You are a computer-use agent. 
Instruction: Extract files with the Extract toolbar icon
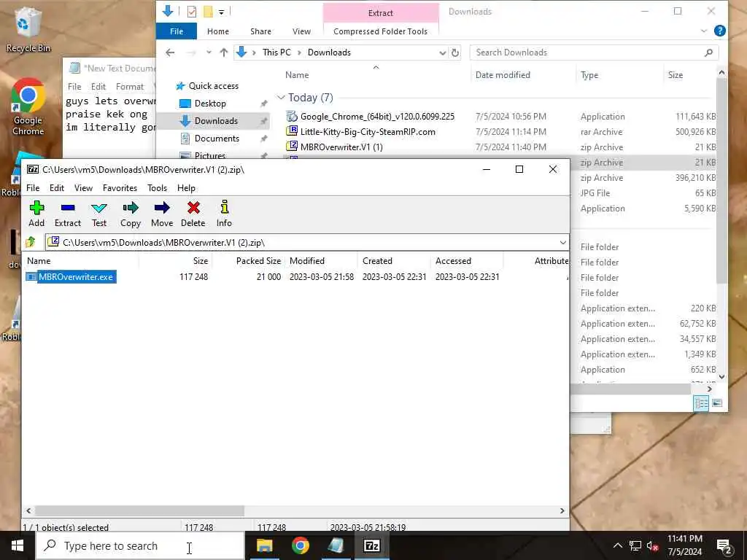[x=68, y=214]
